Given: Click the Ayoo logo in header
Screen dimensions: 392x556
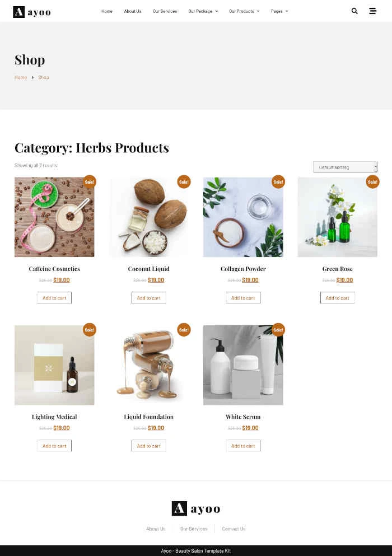Looking at the screenshot, I should [x=32, y=12].
